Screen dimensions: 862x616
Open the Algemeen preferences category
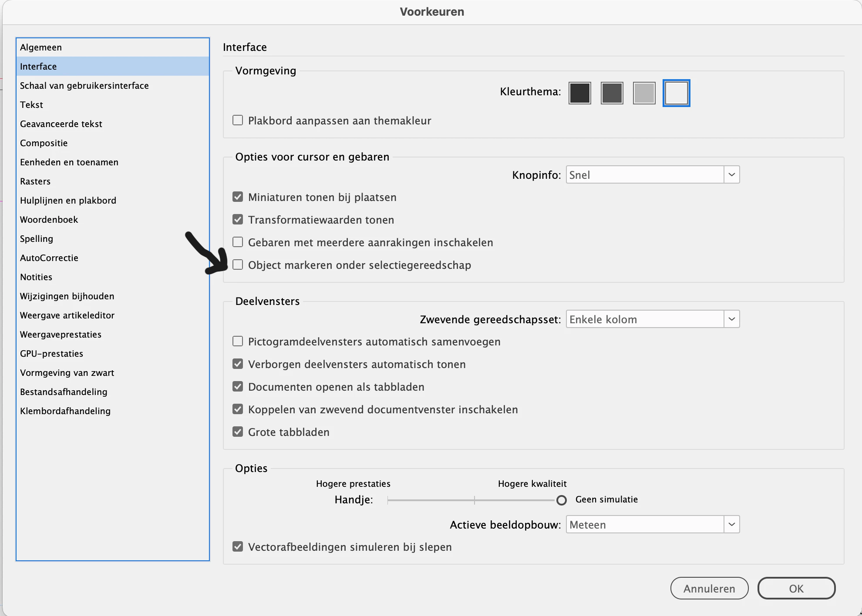click(x=41, y=47)
